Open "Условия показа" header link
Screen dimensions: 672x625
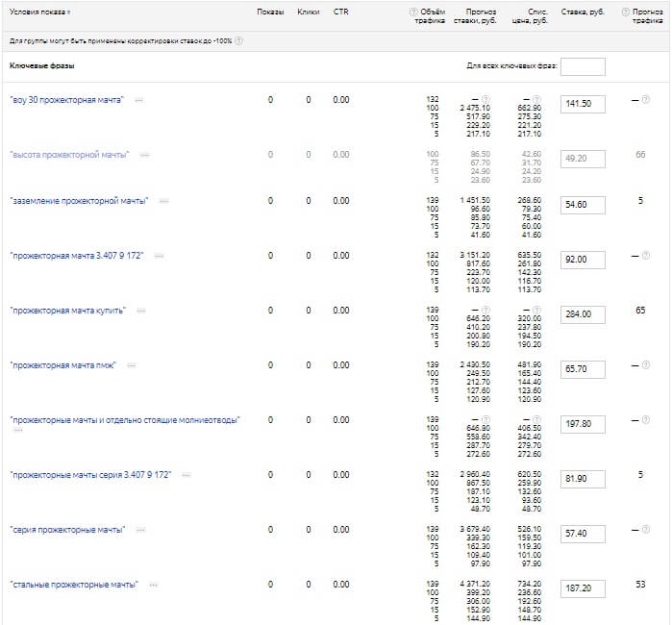39,12
